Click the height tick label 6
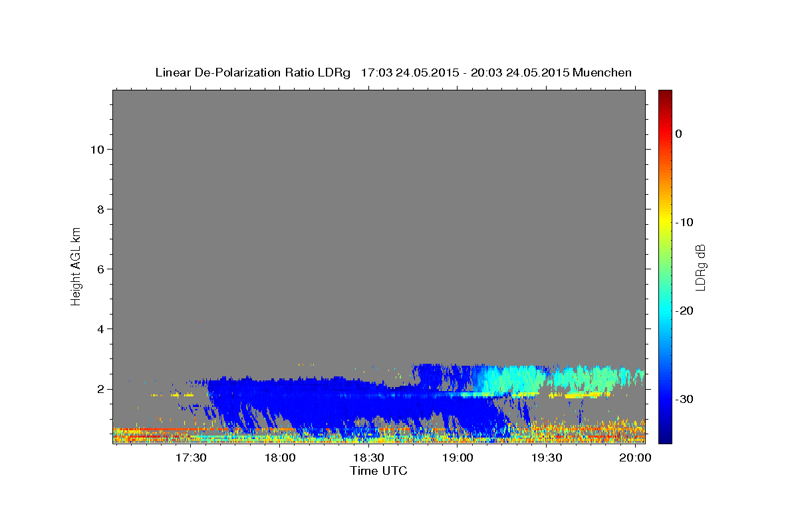Image resolution: width=798 pixels, height=532 pixels. pyautogui.click(x=99, y=269)
